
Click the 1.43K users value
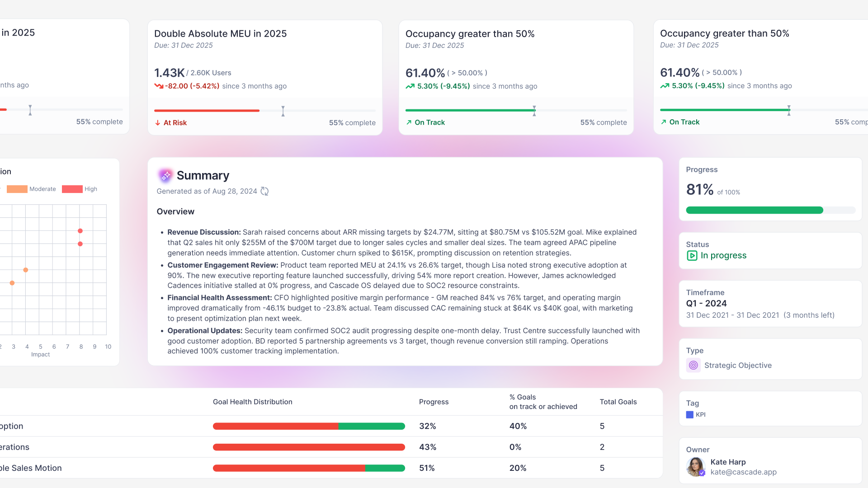[169, 73]
